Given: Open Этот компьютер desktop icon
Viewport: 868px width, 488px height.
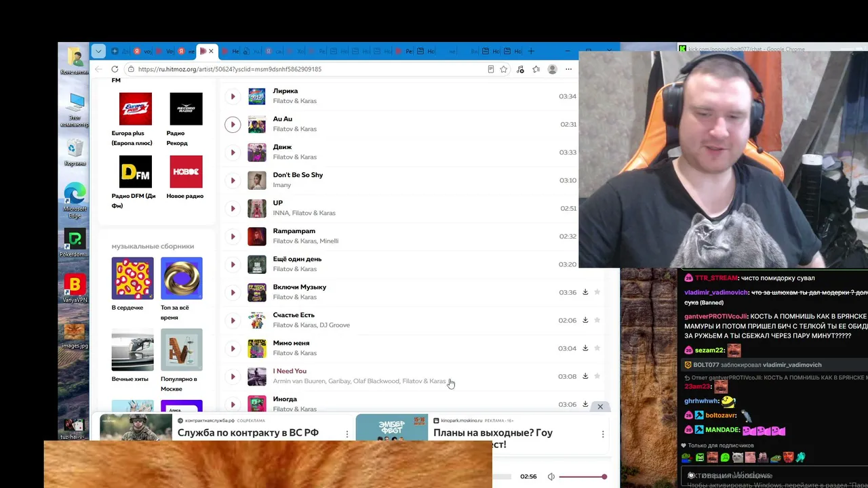Looking at the screenshot, I should coord(75,111).
